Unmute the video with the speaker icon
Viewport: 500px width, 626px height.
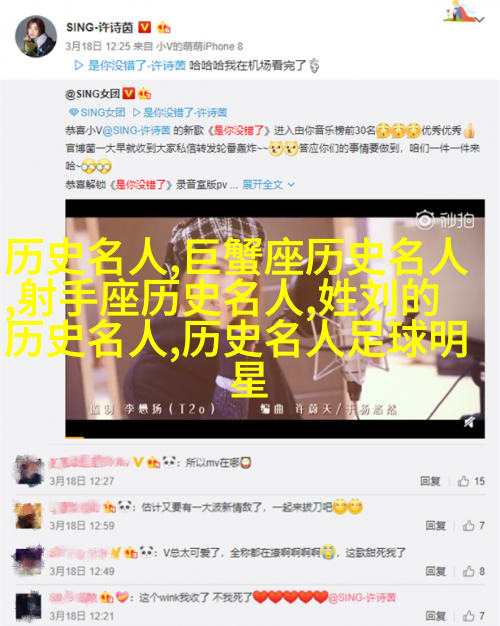[x=468, y=422]
